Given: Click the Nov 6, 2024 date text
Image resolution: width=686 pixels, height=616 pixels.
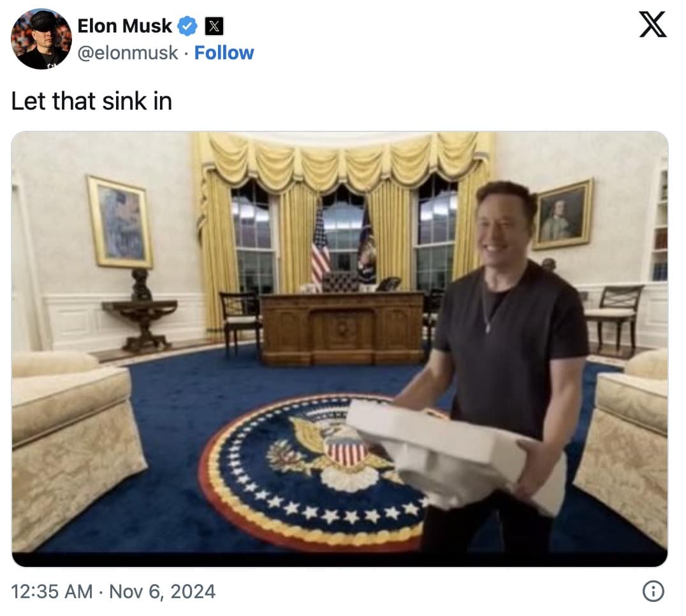Looking at the screenshot, I should (163, 592).
